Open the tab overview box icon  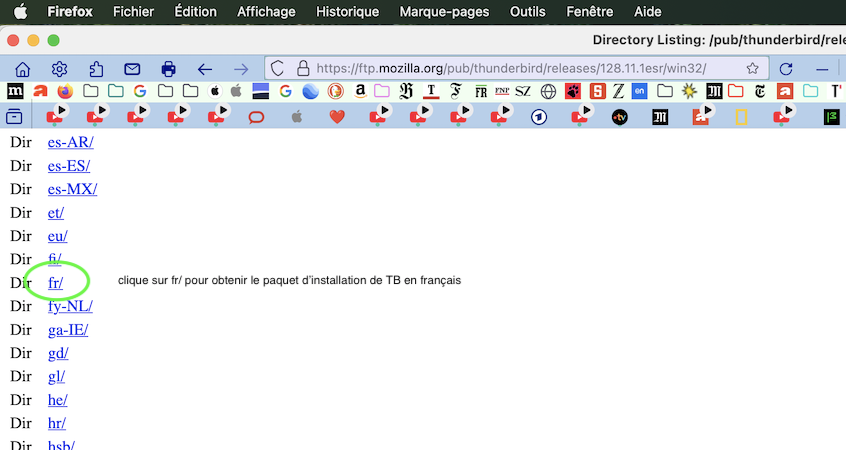14,116
